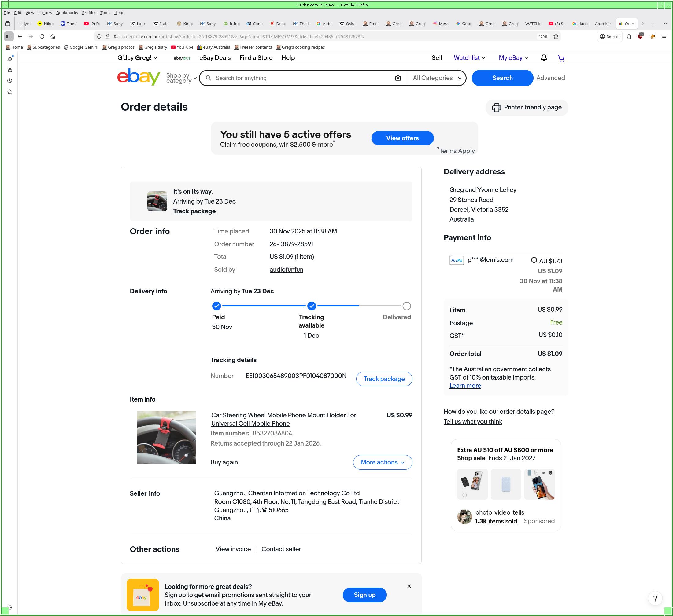Open Firefox home page
Viewport: 673px width, 616px height.
point(53,36)
